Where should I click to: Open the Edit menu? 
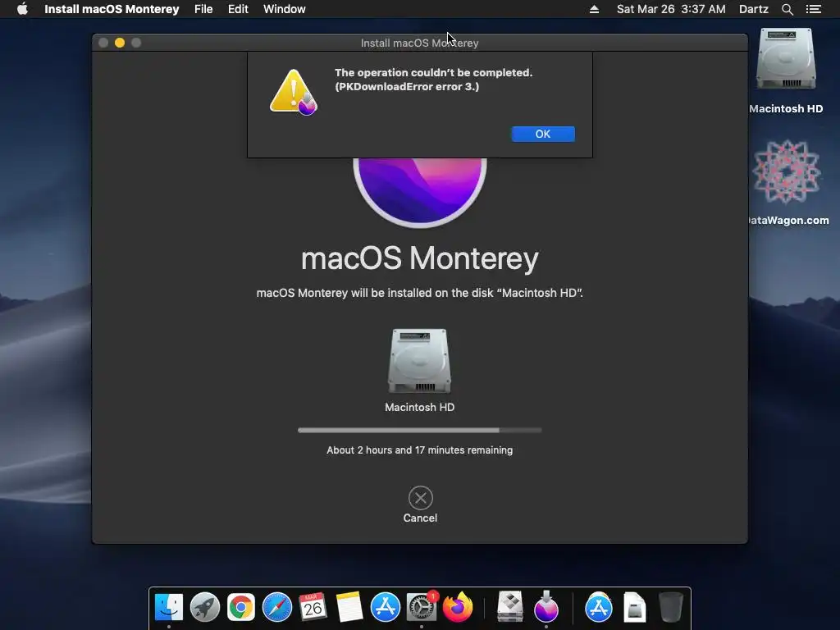[x=238, y=9]
